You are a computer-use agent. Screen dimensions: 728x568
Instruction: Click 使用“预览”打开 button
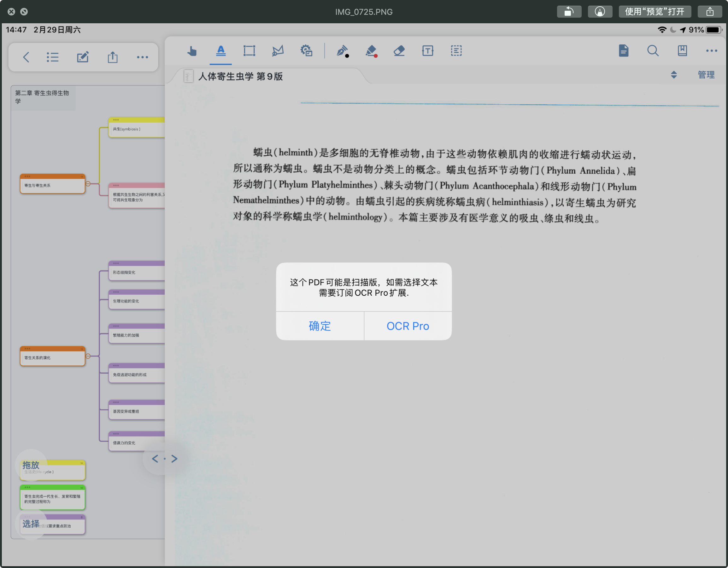click(655, 12)
